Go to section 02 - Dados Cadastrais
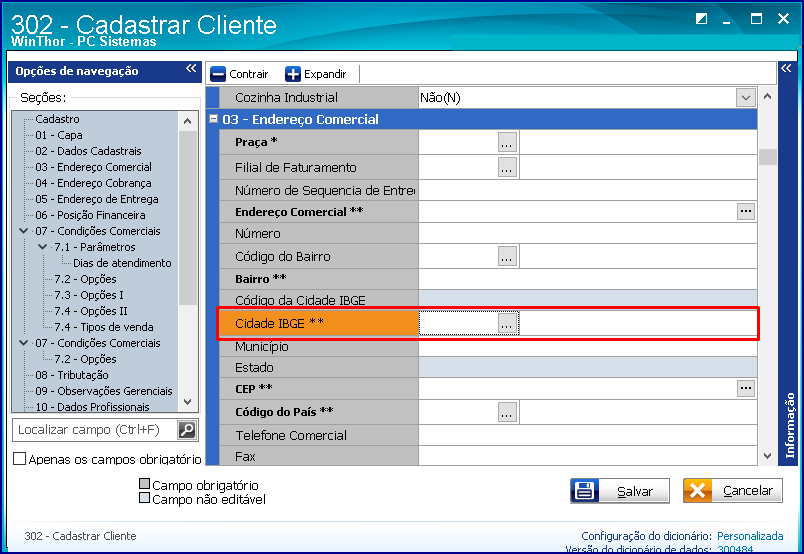Image resolution: width=804 pixels, height=554 pixels. pyautogui.click(x=88, y=151)
